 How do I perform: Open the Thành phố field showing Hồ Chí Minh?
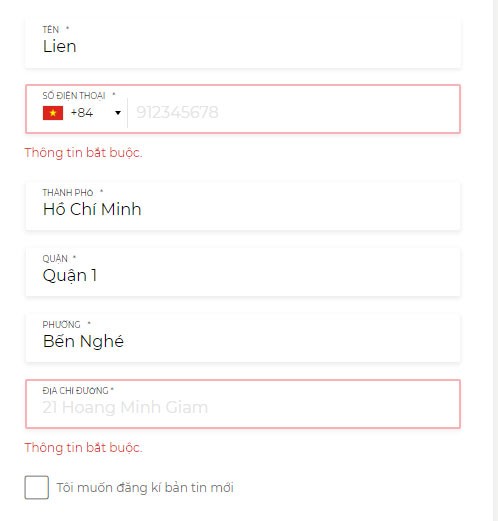pos(243,206)
